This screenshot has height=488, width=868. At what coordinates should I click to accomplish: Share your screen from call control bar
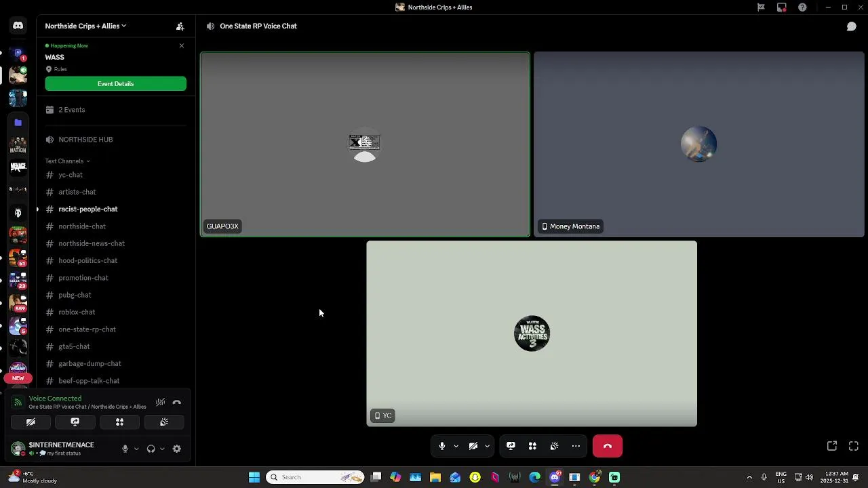tap(511, 446)
